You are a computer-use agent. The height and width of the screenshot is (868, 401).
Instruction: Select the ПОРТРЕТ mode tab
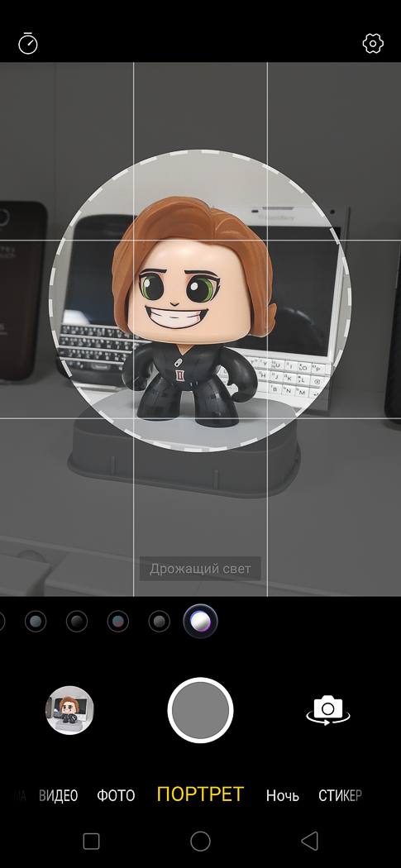(200, 794)
